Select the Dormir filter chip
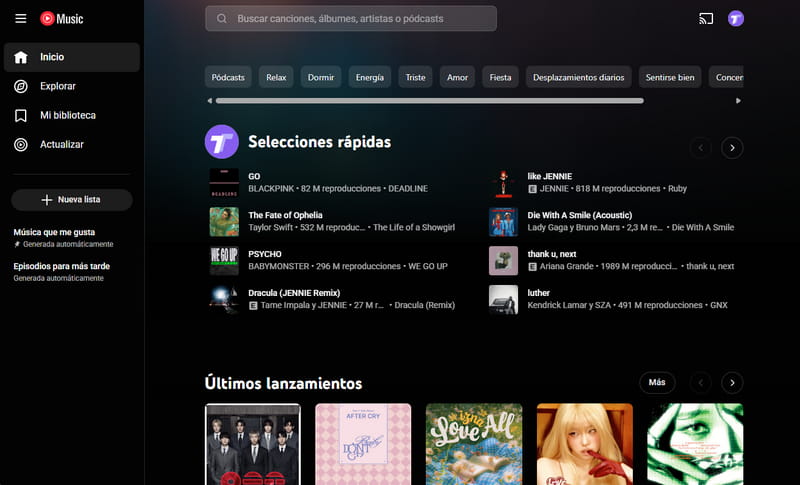 click(321, 77)
